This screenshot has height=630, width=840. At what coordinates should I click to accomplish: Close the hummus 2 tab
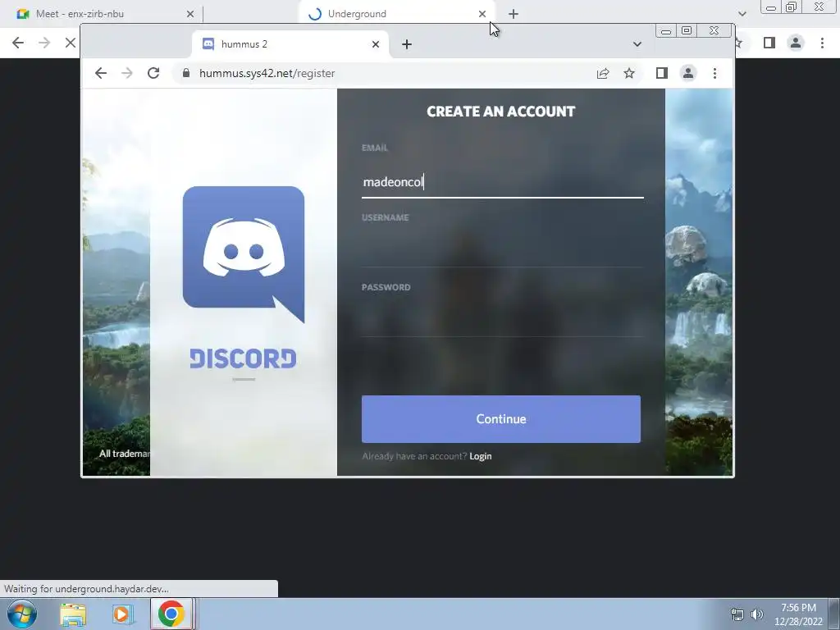pyautogui.click(x=376, y=44)
